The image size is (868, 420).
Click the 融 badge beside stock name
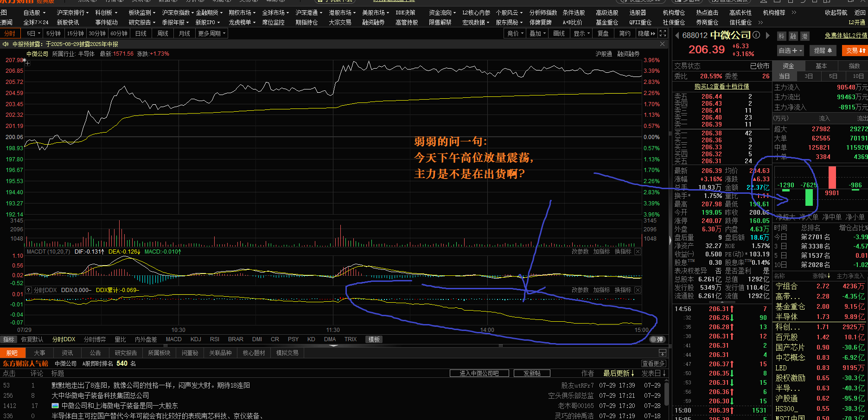pos(793,36)
